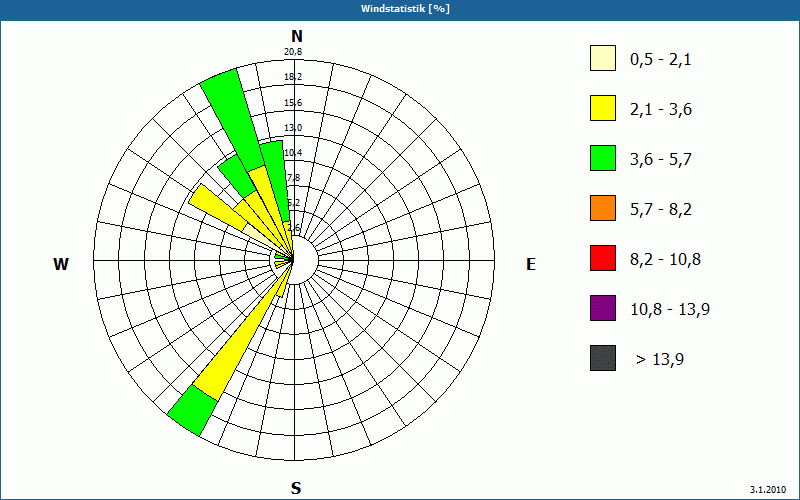
Task: Click the N compass label
Action: [297, 36]
